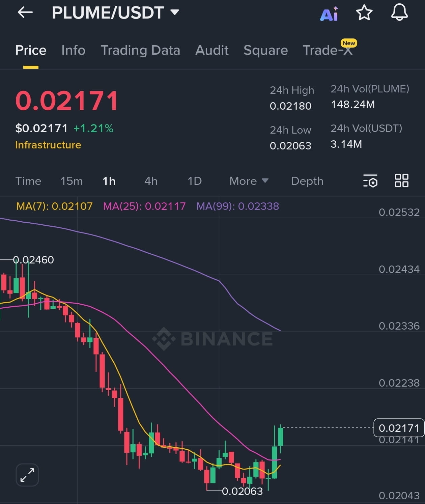Image resolution: width=425 pixels, height=504 pixels.
Task: Open the AI assistant icon
Action: pos(329,14)
